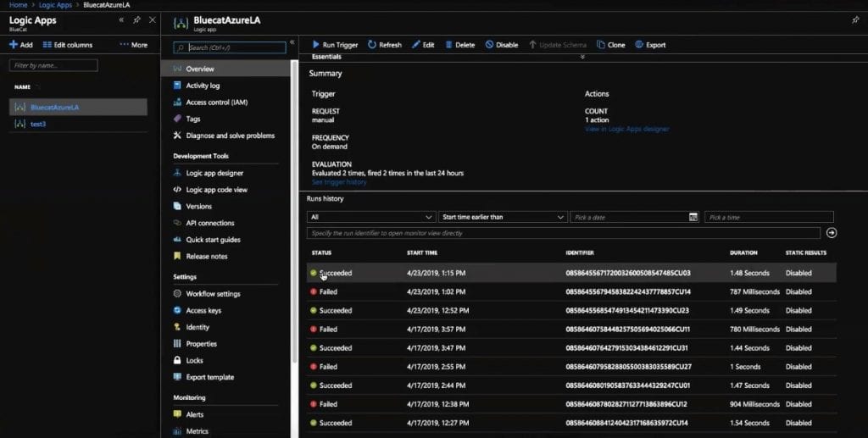Open the run at 4/17/2019, 3:47 PM
Viewport: 868px width, 438px height.
(571, 348)
